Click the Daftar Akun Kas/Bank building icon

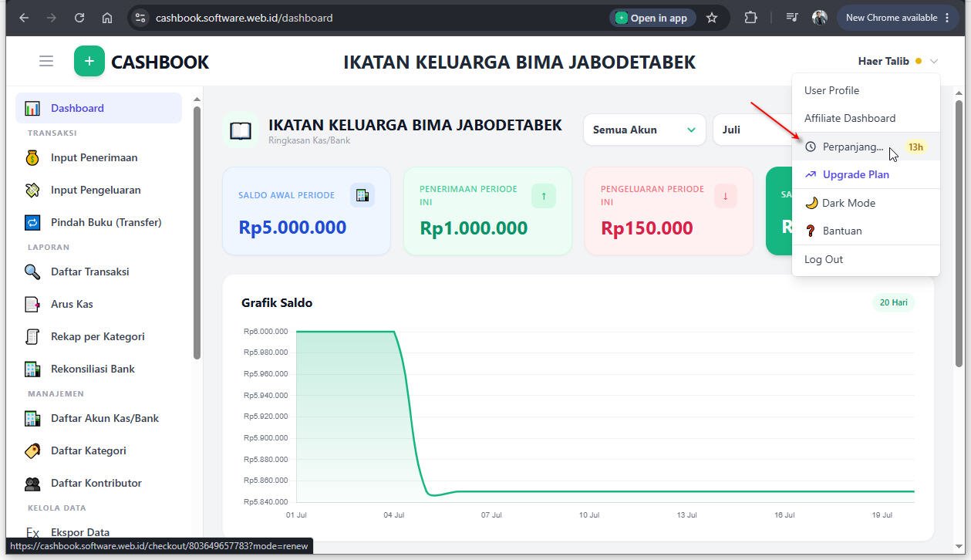[32, 418]
